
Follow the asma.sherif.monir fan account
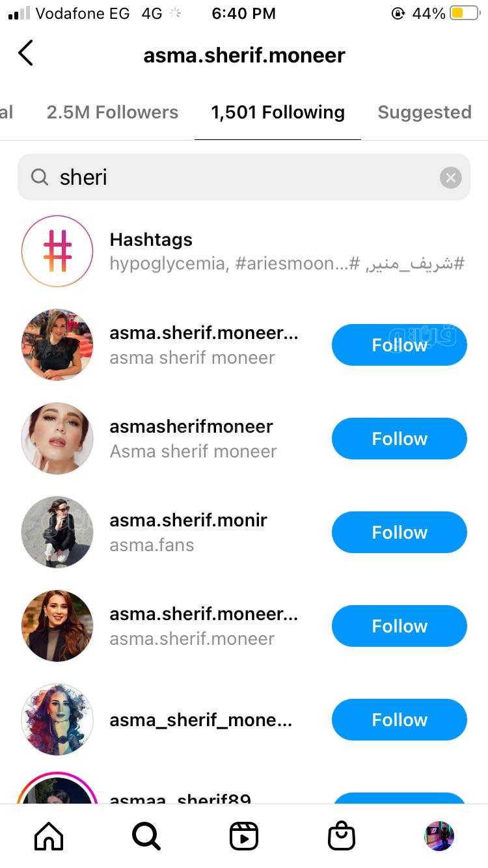tap(399, 532)
